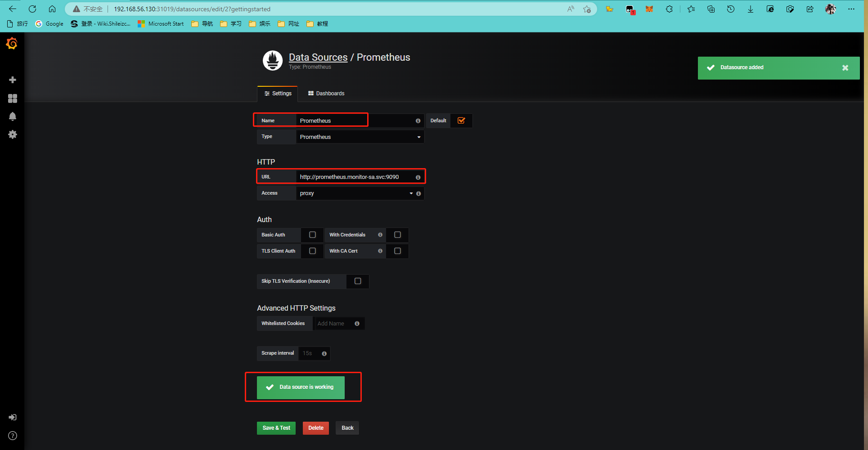Image resolution: width=868 pixels, height=450 pixels.
Task: Open the Data Sources breadcrumb link
Action: point(318,57)
